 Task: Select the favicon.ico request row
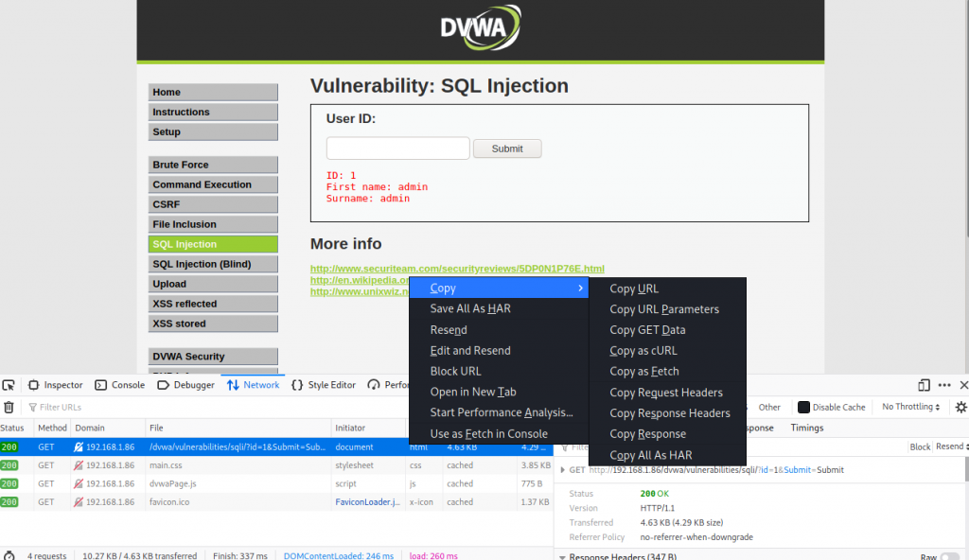pos(276,502)
